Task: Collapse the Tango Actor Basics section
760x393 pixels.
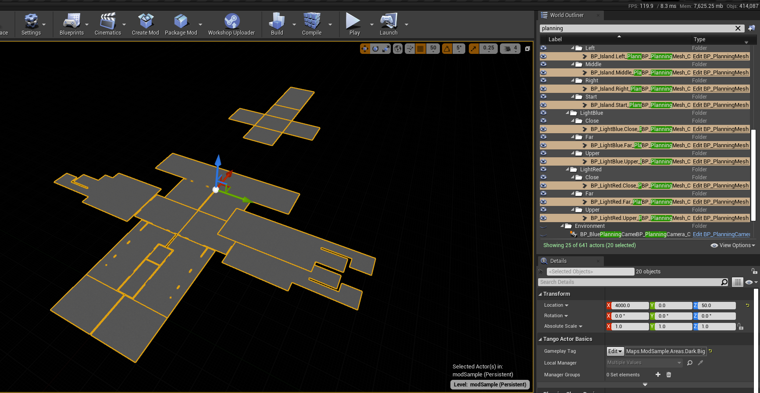Action: point(540,339)
